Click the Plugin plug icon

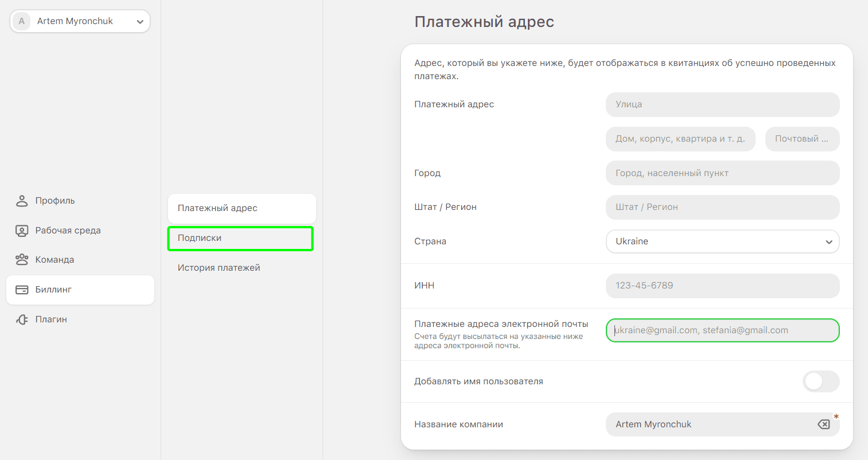[22, 319]
